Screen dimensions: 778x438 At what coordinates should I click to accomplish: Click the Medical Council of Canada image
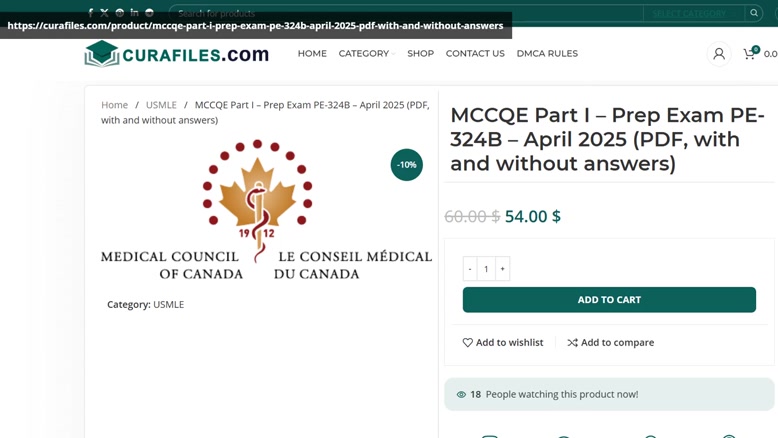pyautogui.click(x=266, y=210)
